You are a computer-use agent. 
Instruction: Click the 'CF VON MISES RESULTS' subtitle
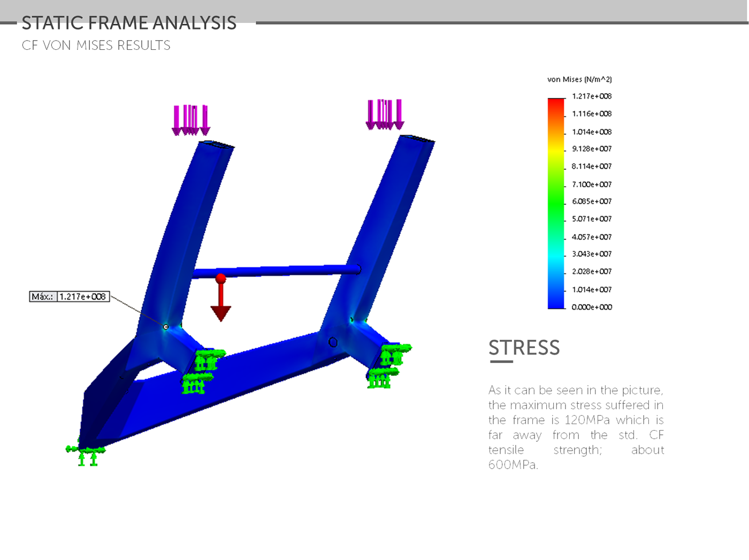click(x=96, y=45)
